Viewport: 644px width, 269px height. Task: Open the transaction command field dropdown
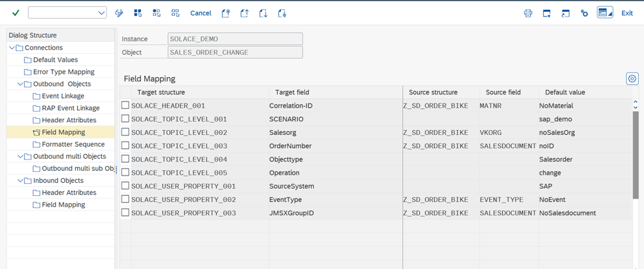102,13
